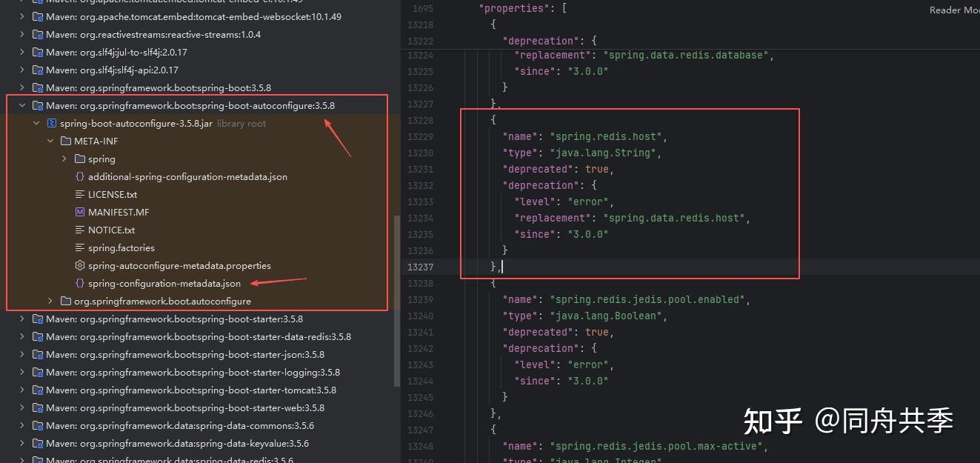Expand the spring folder under META-INF
The image size is (980, 463).
pyautogui.click(x=64, y=159)
